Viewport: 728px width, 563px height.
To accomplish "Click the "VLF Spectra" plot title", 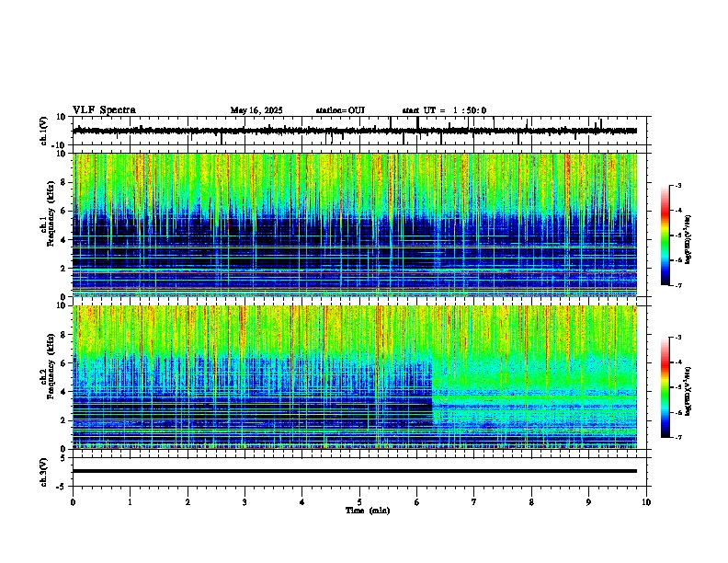I will [x=104, y=110].
